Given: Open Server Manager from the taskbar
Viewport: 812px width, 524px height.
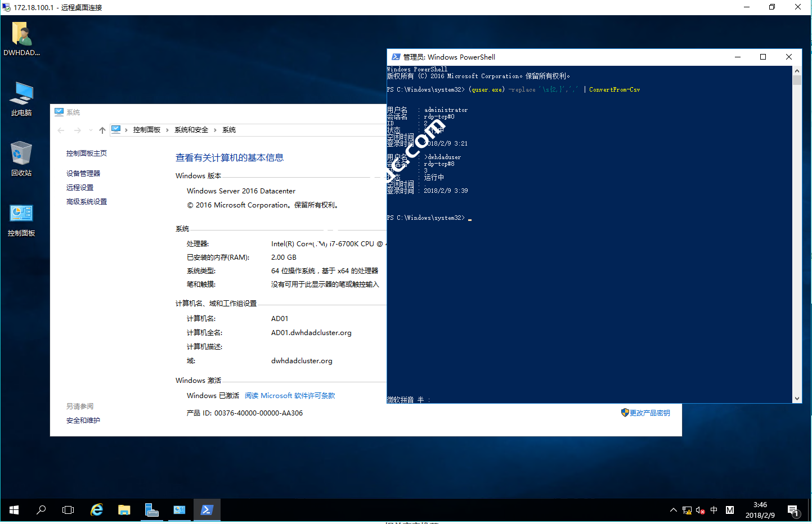Looking at the screenshot, I should (x=151, y=510).
